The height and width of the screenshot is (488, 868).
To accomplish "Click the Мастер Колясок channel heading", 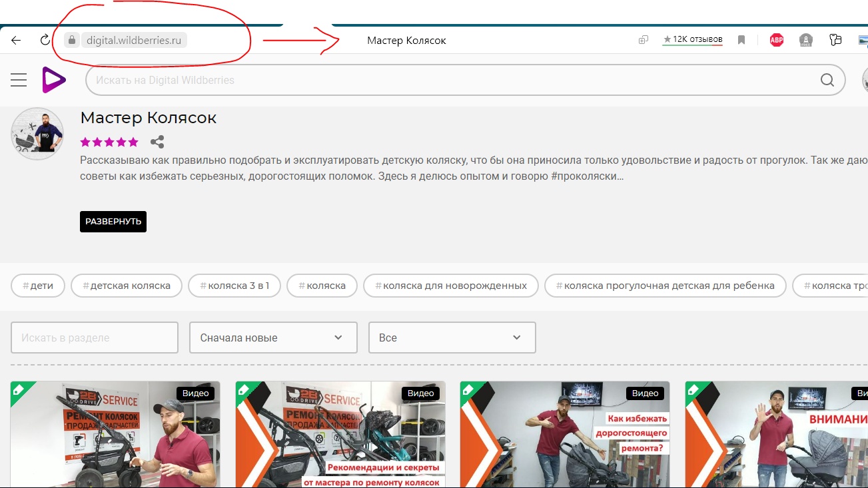I will click(149, 118).
